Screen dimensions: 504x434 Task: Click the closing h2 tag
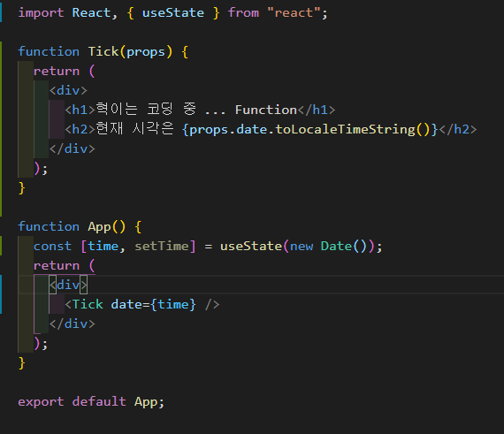pos(458,129)
